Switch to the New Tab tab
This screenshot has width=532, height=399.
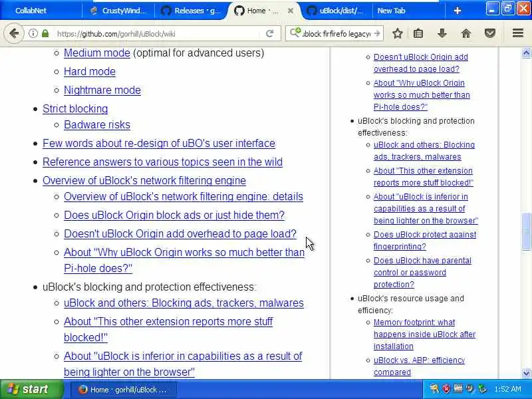tap(408, 11)
